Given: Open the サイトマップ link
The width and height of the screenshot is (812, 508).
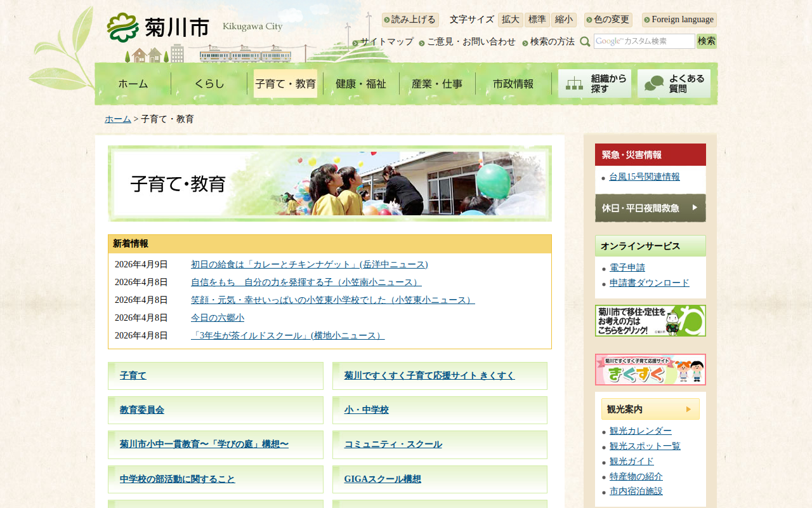Looking at the screenshot, I should [x=387, y=42].
